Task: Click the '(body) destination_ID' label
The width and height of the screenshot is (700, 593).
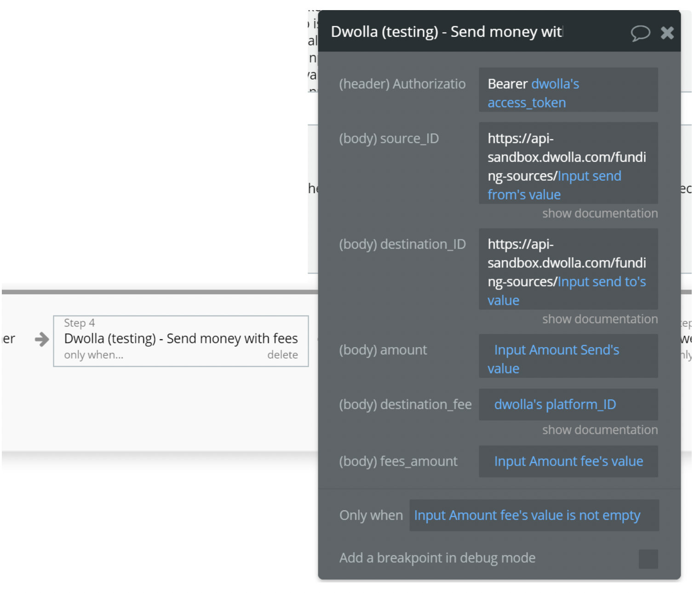Action: point(402,244)
